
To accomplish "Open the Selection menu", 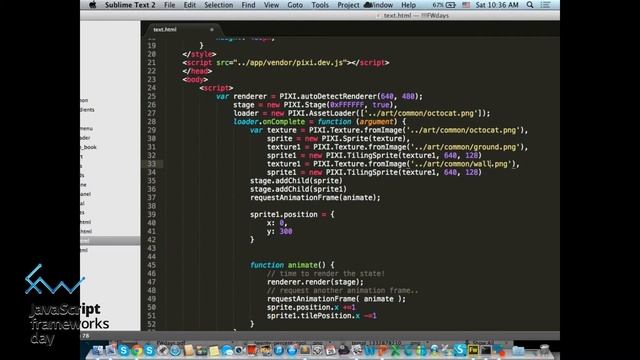I will (x=218, y=5).
